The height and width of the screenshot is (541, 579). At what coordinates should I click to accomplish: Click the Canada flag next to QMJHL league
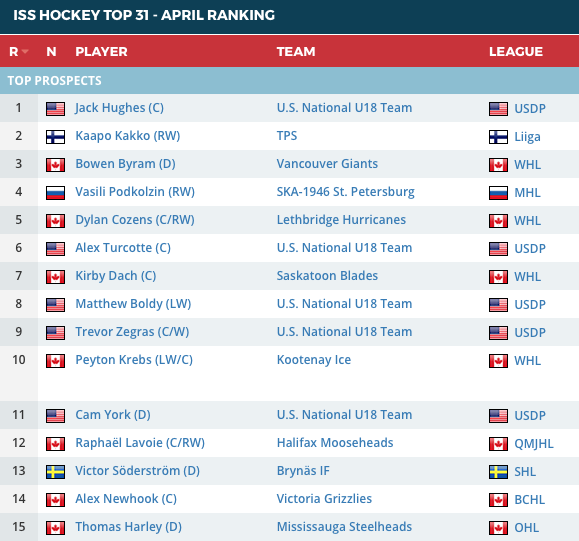[498, 444]
